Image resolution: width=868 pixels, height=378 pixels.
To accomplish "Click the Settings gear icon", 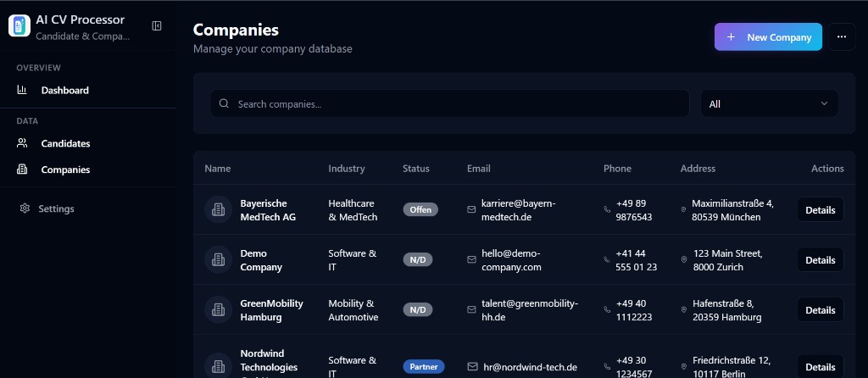I will pos(25,208).
